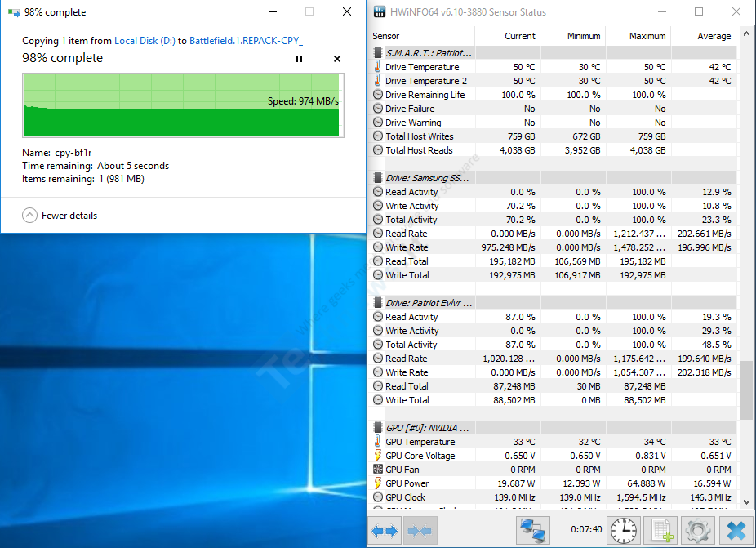Click the chip icon of the GPU [#0]: NVIDIA group
Screen dimensions: 756x548
coord(378,427)
